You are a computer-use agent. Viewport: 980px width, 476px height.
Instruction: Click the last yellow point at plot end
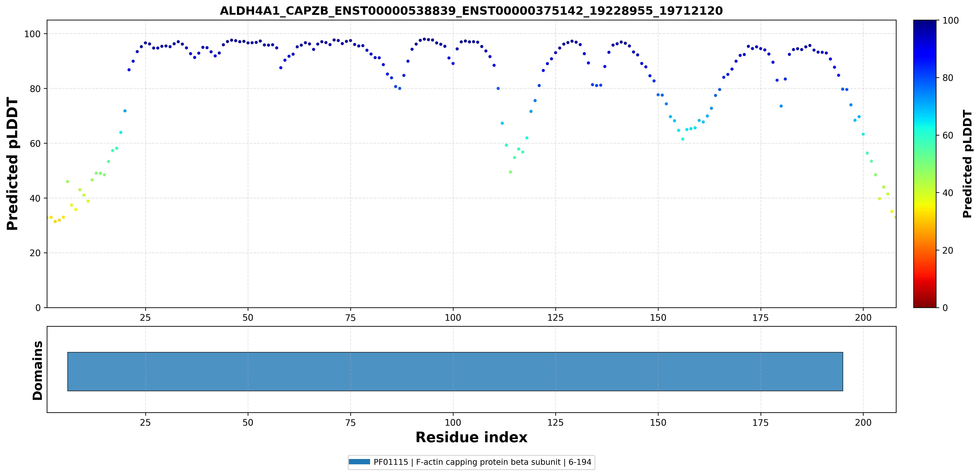click(895, 217)
